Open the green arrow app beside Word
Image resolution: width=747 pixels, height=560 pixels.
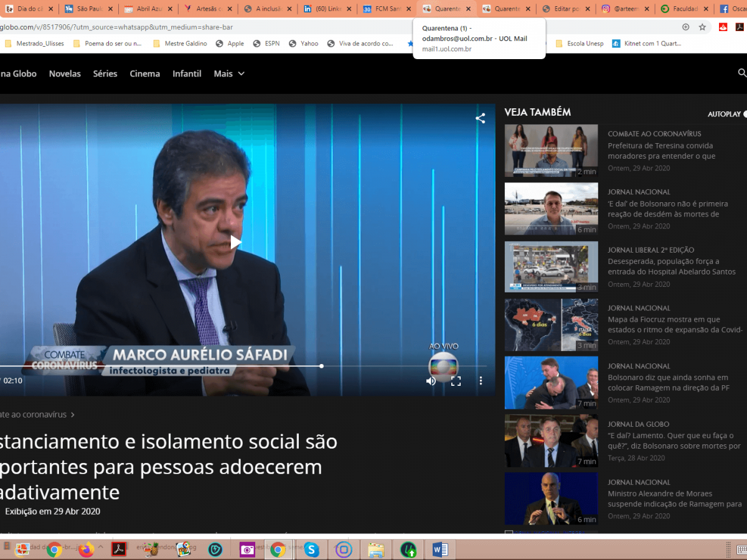(408, 549)
